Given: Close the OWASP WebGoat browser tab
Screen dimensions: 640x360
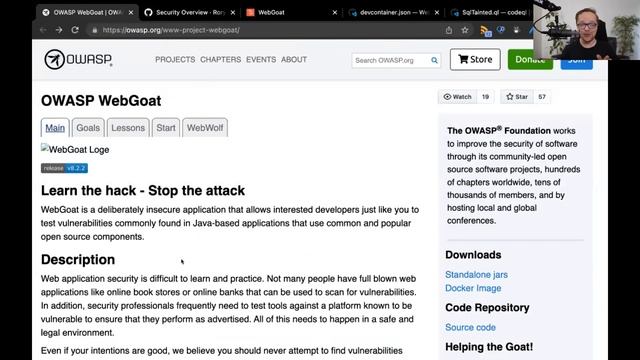Looking at the screenshot, I should pyautogui.click(x=131, y=13).
